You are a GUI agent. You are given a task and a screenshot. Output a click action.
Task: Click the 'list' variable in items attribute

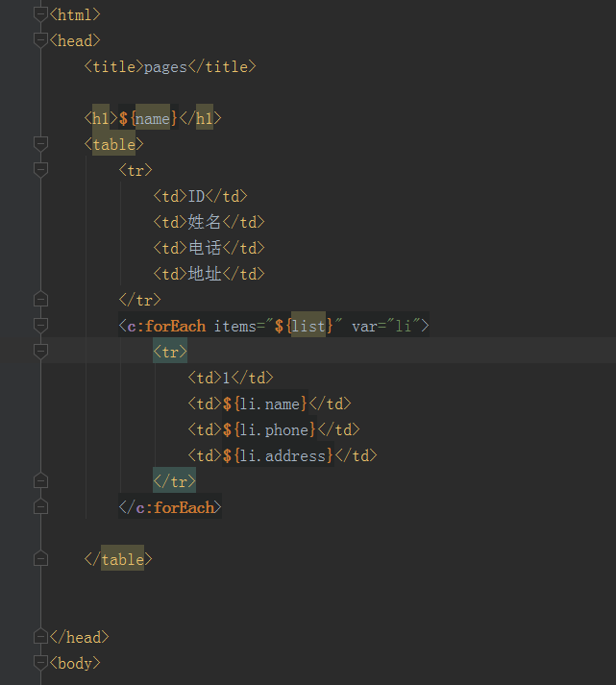(x=308, y=326)
